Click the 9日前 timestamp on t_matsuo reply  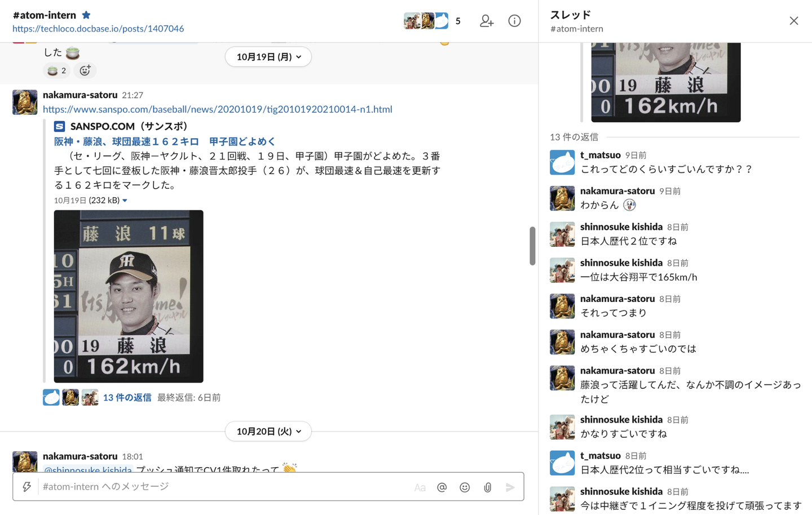tap(636, 156)
